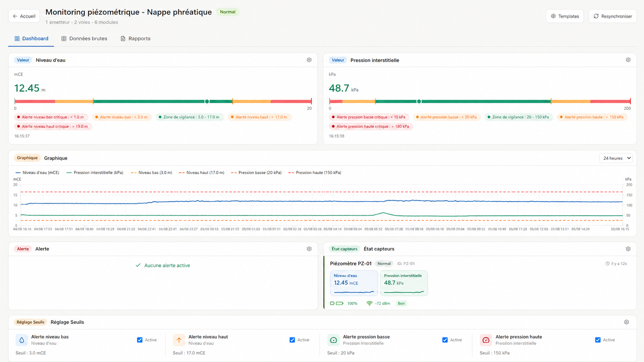Click the Niveau d'eau 12.45 mCE sensor card
The image size is (644, 362).
(x=354, y=283)
